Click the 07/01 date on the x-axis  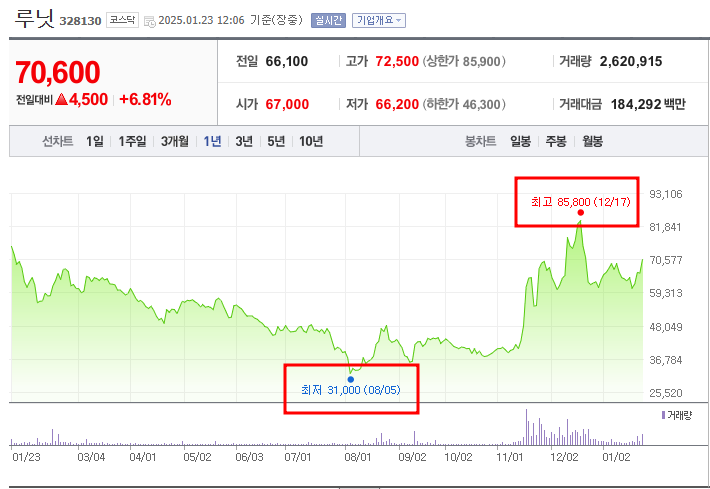point(298,457)
